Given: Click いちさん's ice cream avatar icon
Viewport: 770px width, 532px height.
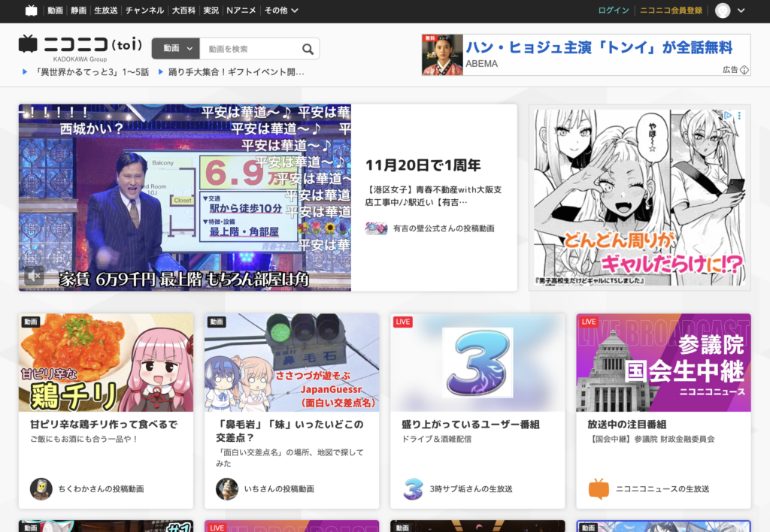Looking at the screenshot, I should click(x=226, y=489).
